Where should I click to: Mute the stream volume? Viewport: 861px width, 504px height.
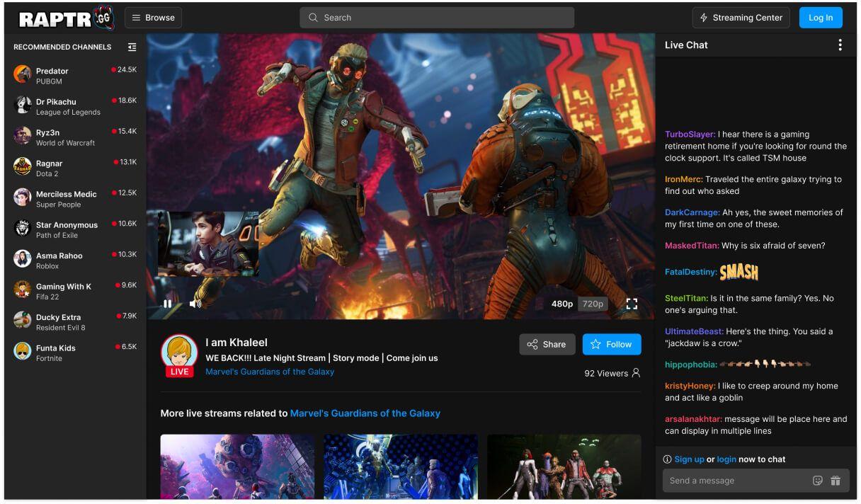pyautogui.click(x=195, y=304)
